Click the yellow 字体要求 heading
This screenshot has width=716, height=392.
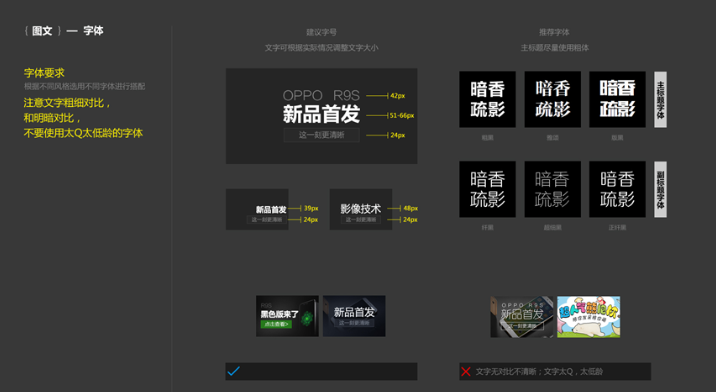[x=44, y=73]
